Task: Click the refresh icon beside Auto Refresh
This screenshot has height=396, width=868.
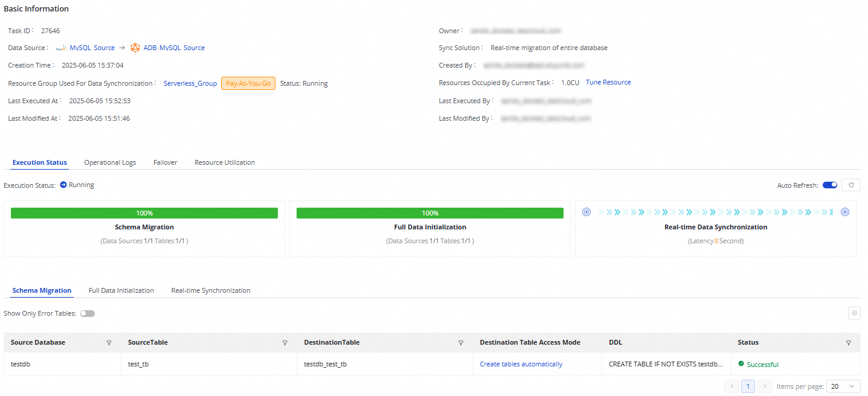Action: tap(851, 185)
